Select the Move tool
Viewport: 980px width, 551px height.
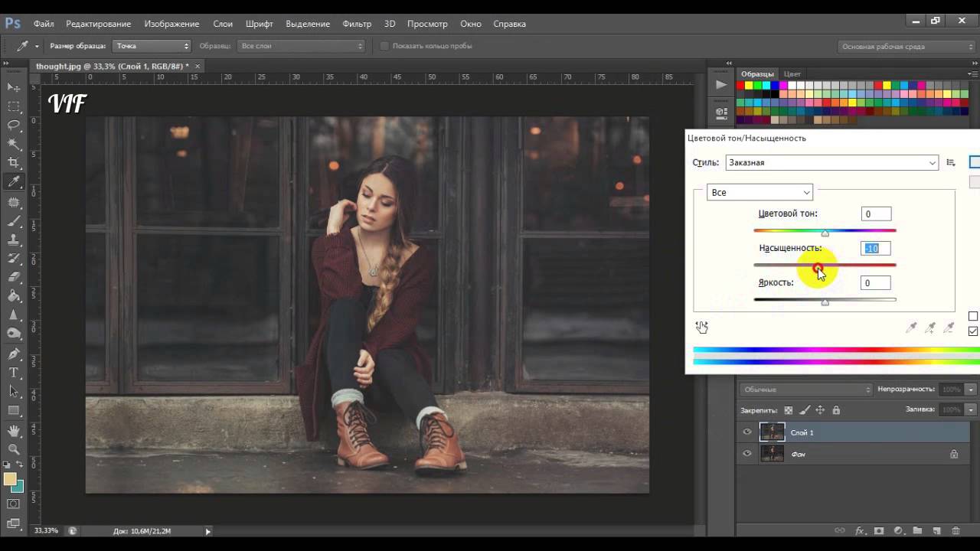14,87
